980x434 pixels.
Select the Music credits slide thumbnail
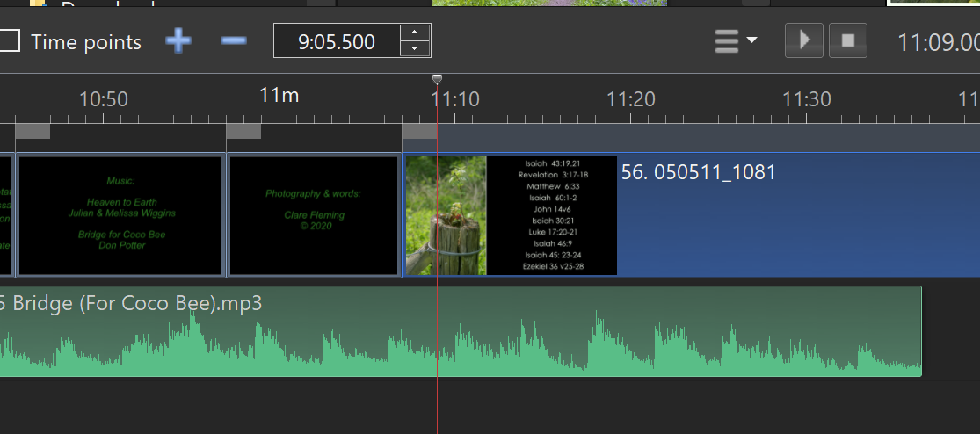(x=120, y=215)
